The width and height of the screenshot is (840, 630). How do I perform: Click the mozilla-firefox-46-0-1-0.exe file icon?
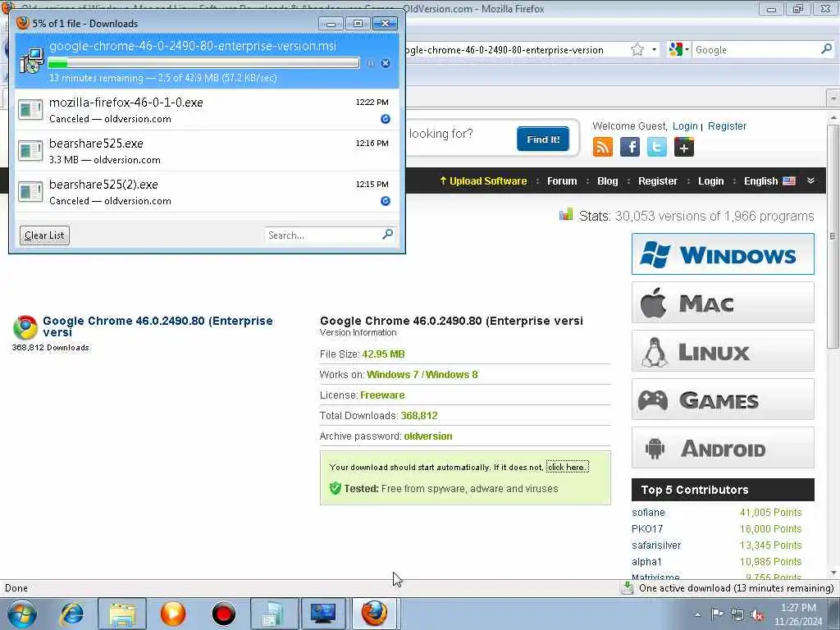[30, 109]
